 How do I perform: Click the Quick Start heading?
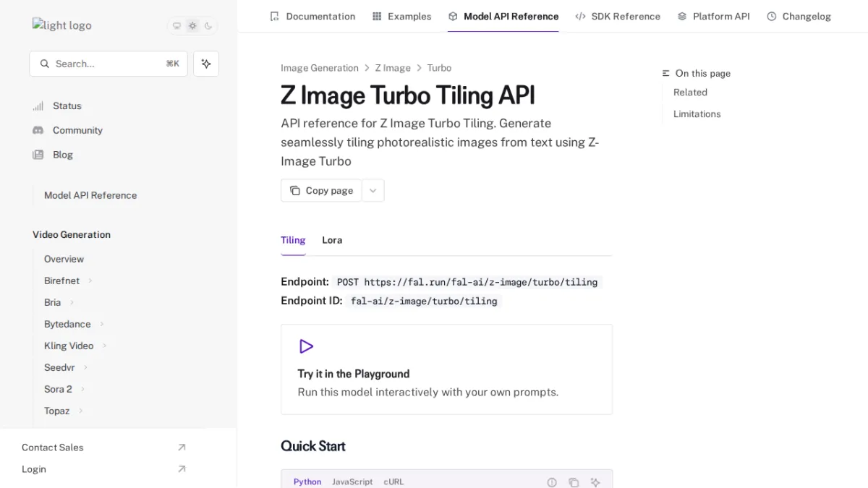click(x=313, y=446)
